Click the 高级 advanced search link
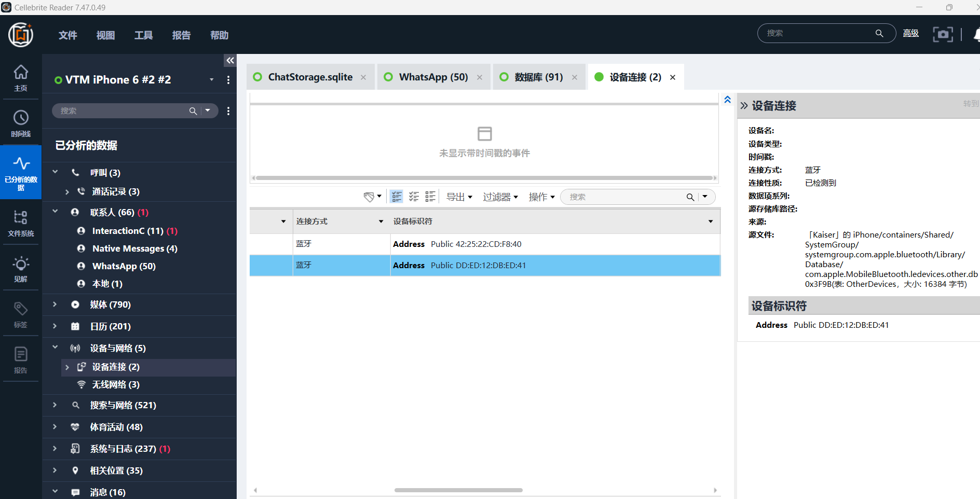 (x=911, y=33)
